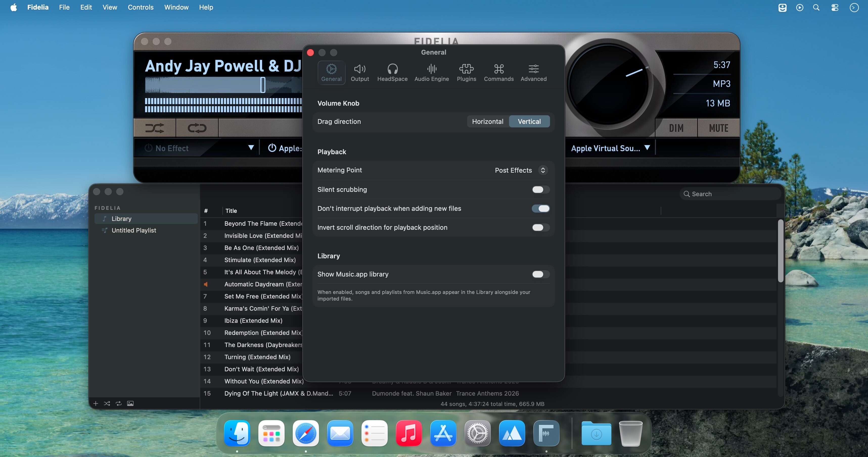This screenshot has width=868, height=457.
Task: Open Finder from the Dock
Action: (x=237, y=433)
